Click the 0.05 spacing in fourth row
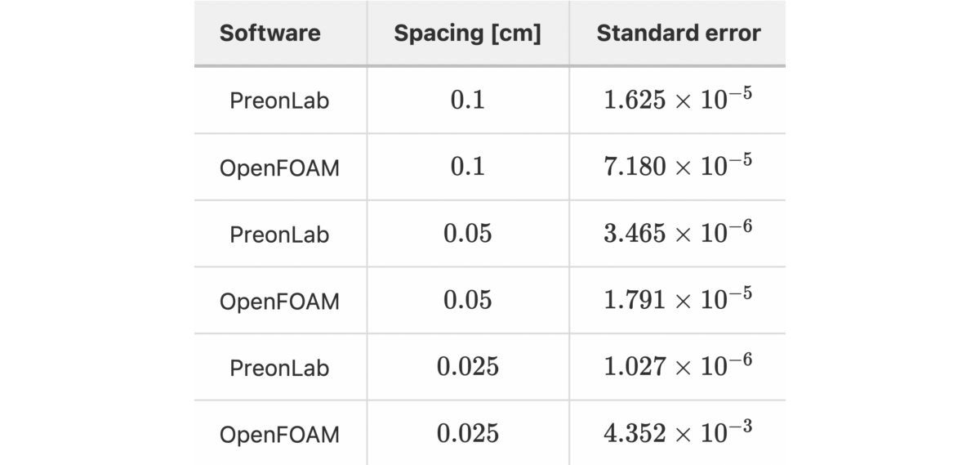This screenshot has width=980, height=465. tap(467, 300)
